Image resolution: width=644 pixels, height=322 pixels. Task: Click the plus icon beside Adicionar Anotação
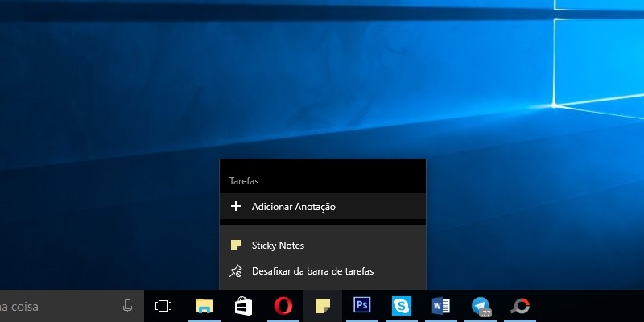(236, 206)
